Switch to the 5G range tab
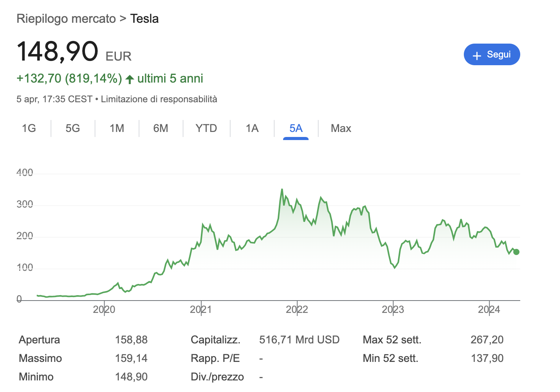Viewport: 560px width, 392px height. [73, 128]
